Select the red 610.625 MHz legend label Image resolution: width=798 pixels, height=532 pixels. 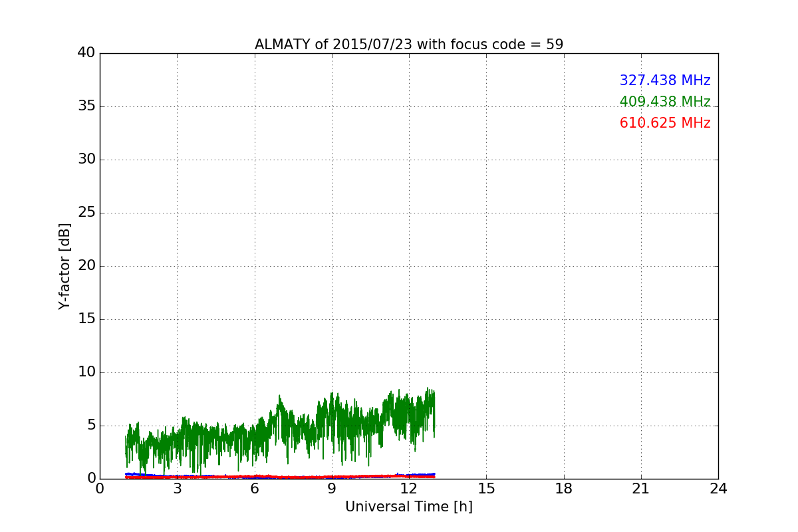point(665,123)
